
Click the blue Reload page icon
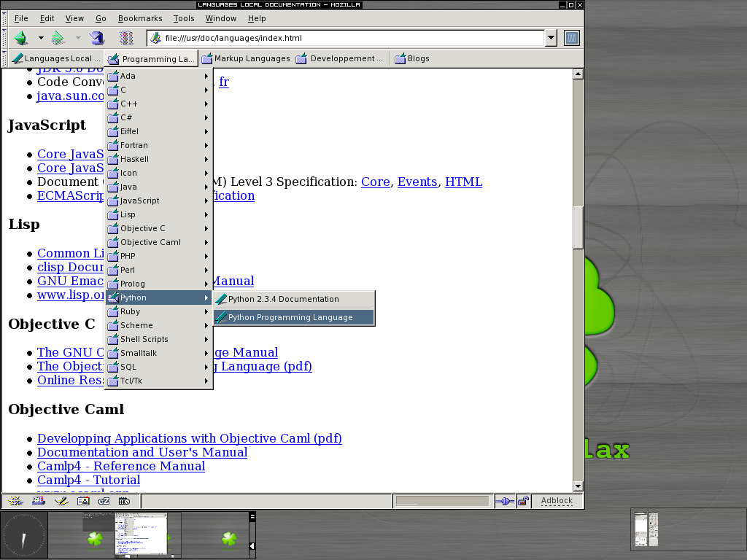pyautogui.click(x=97, y=38)
